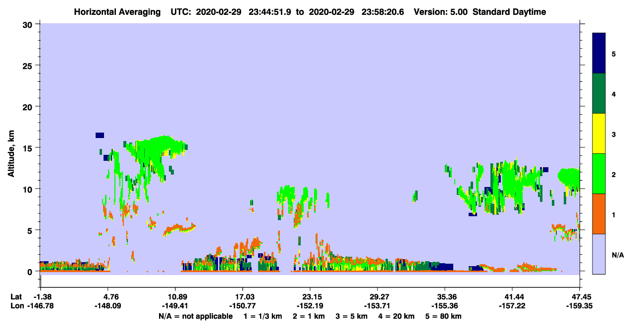The image size is (644, 330).
Task: Click the 'Lon' row label
Action: [16, 306]
